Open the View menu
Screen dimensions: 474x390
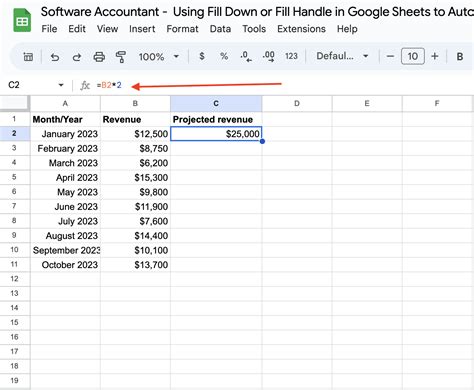107,29
